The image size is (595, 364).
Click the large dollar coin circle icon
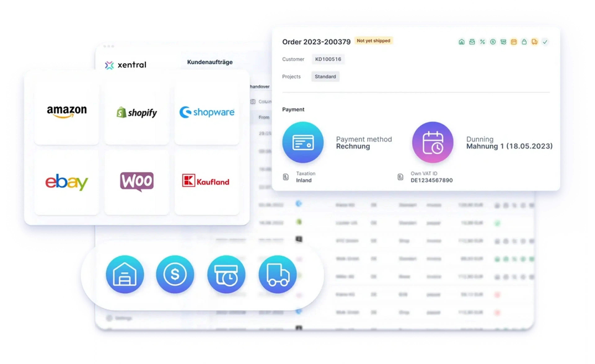click(x=175, y=274)
